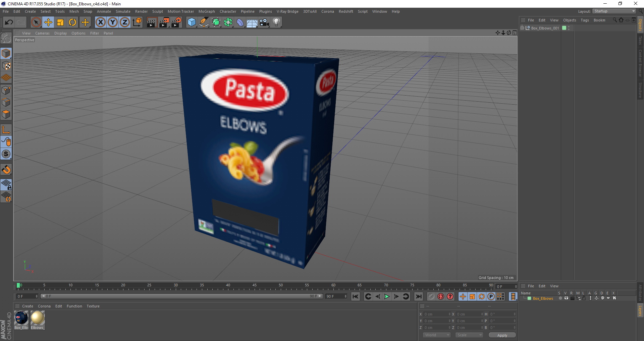This screenshot has width=644, height=341.
Task: Toggle position keyframe recording
Action: (x=463, y=296)
